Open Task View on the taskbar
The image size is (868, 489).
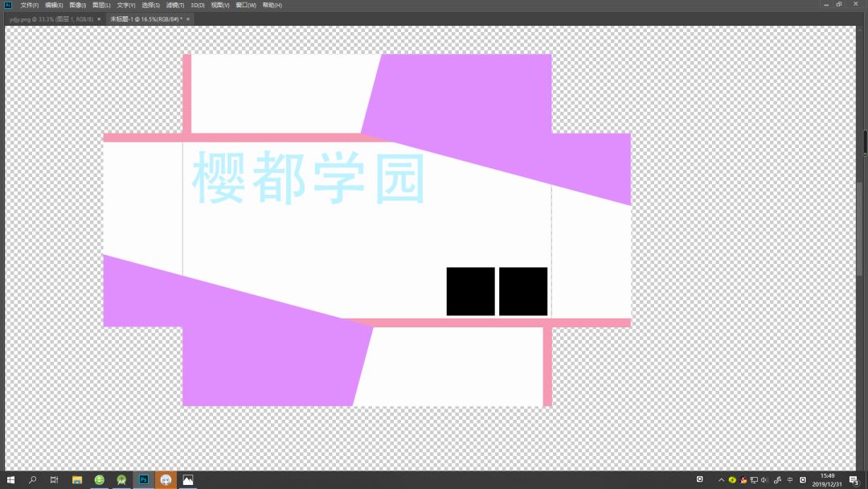click(54, 479)
